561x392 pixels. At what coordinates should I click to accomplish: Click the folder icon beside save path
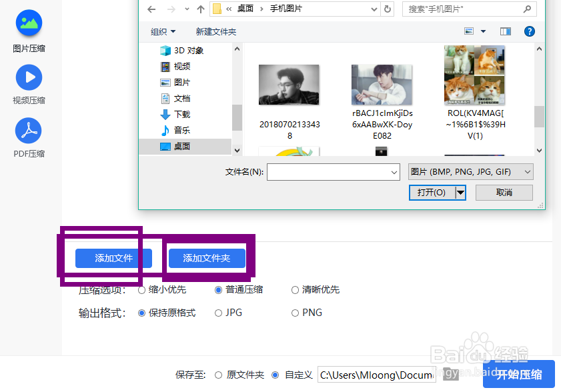pos(450,374)
